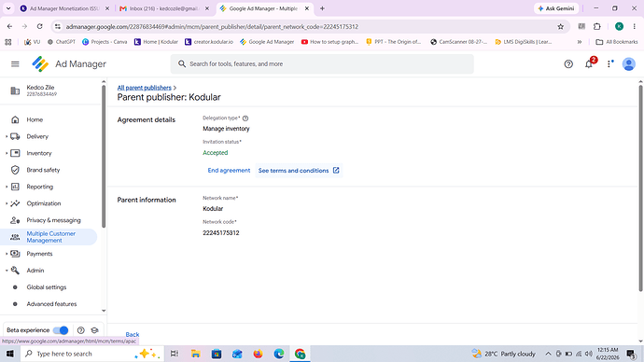644x362 pixels.
Task: Click the Kedco Zile network building icon
Action: tap(15, 90)
